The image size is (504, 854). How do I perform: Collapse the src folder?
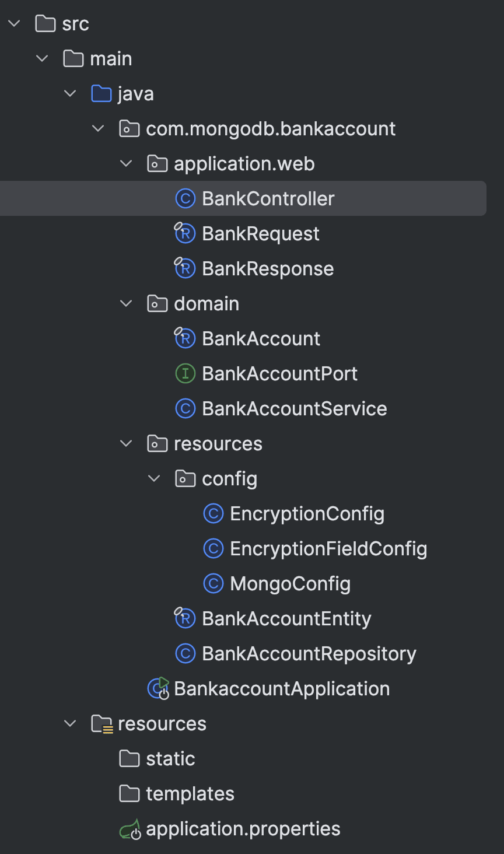(x=15, y=24)
